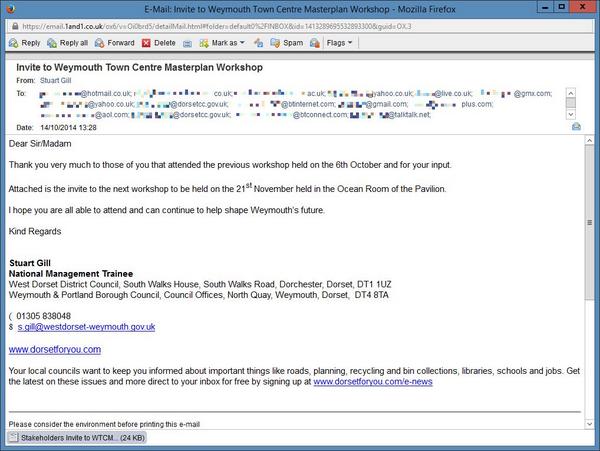
Task: Click the phone number 01305 838048
Action: click(x=43, y=316)
